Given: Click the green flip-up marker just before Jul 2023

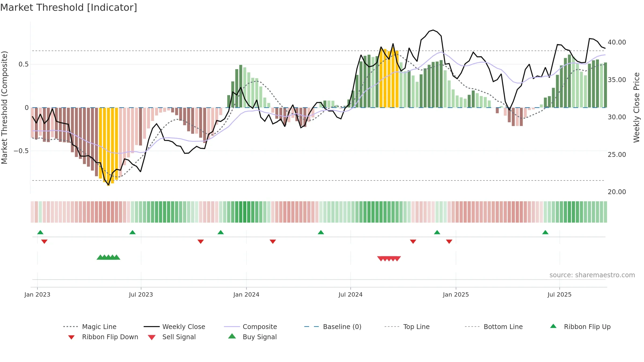Looking at the screenshot, I should [x=132, y=232].
